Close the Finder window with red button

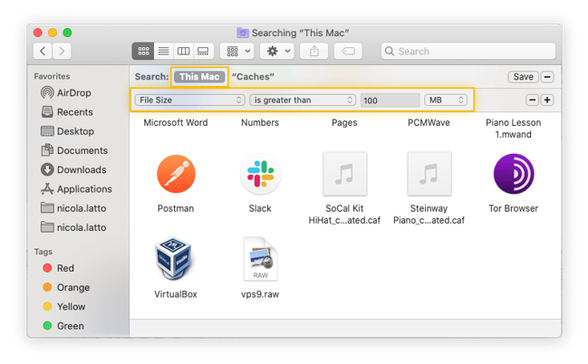click(37, 33)
